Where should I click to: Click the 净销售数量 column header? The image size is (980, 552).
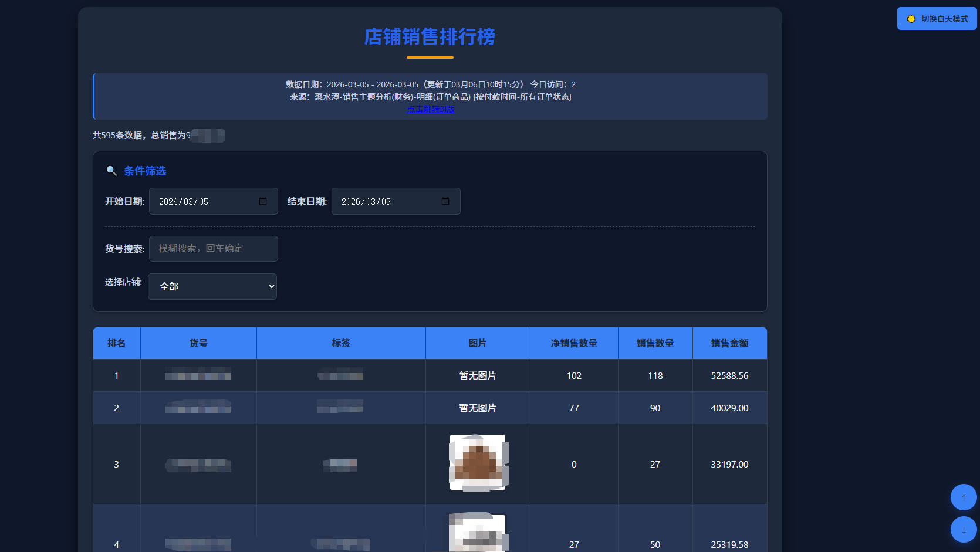point(574,343)
